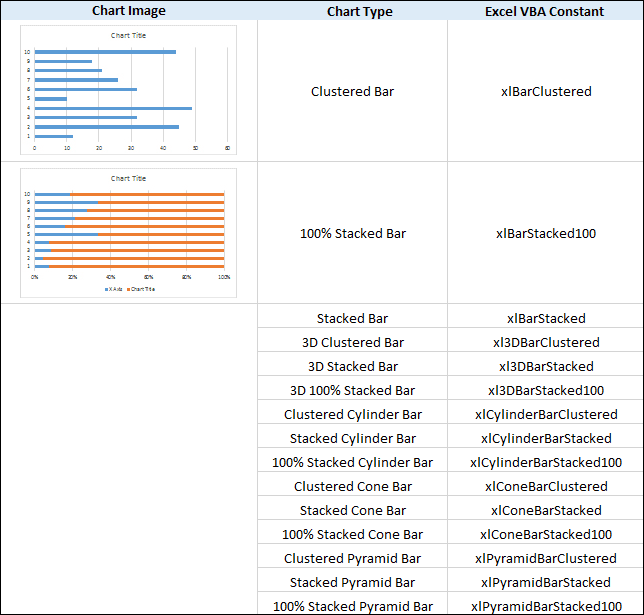Select the xlCylinderBarClustered cell
The width and height of the screenshot is (644, 615).
pos(546,414)
